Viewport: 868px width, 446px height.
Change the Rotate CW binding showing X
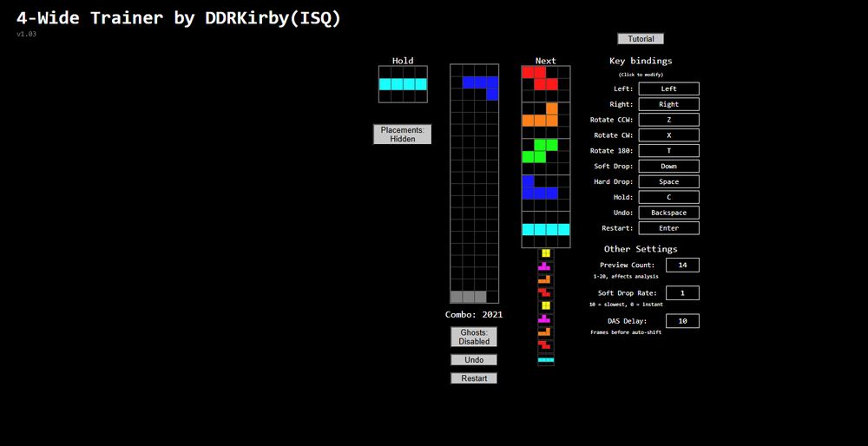coord(668,135)
